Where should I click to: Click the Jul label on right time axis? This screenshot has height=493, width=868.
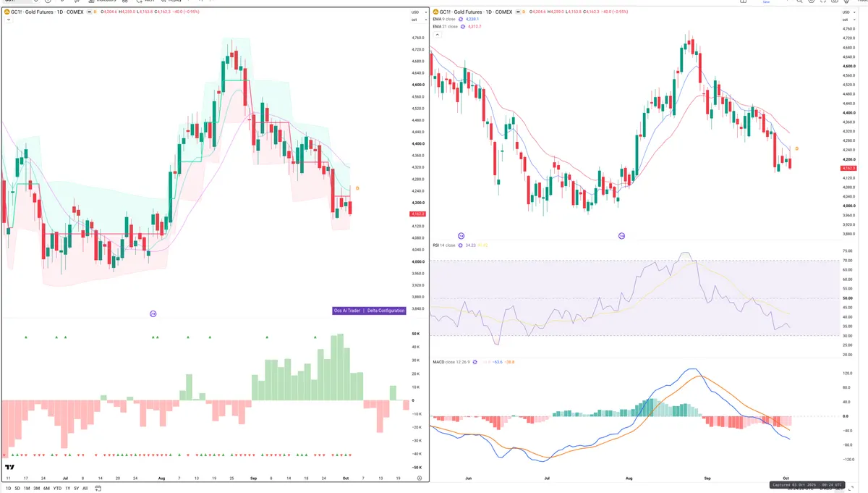click(x=547, y=479)
